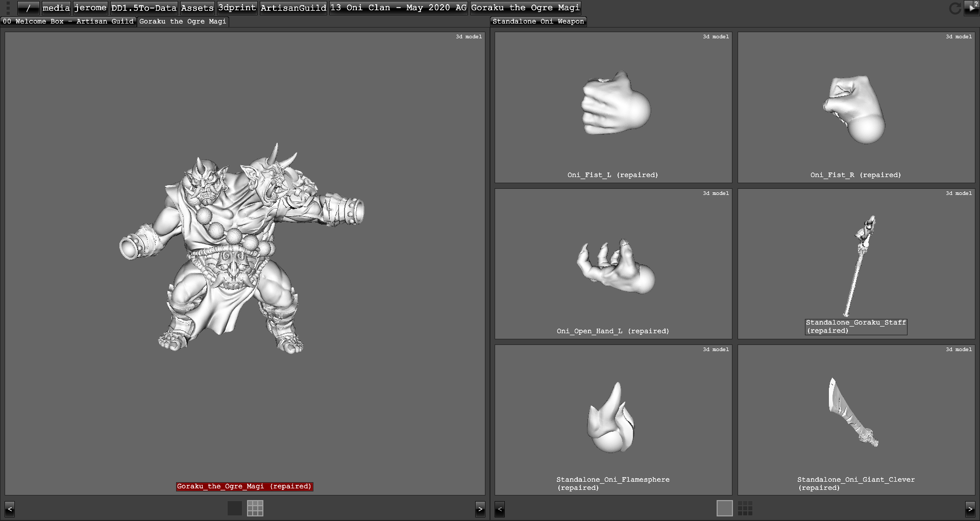Click 3d model tag on Oni_Open_Hand_L tile
This screenshot has height=521, width=980.
point(716,193)
